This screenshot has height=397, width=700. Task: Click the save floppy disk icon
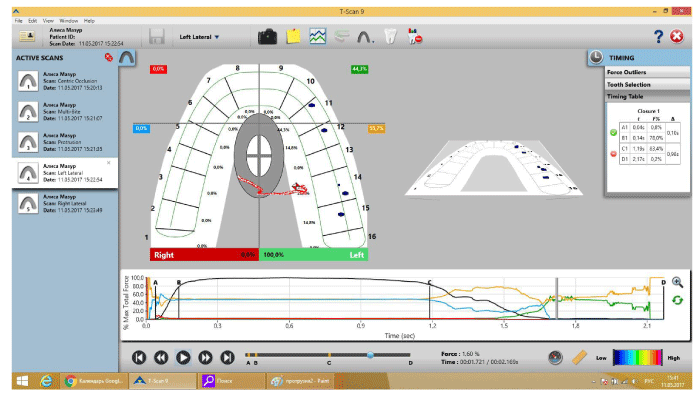click(x=157, y=37)
